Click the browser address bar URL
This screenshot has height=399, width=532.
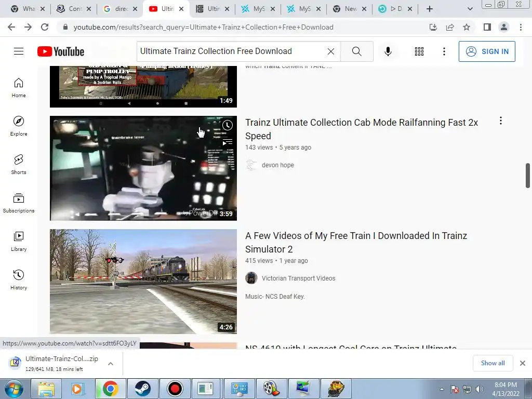pos(203,27)
